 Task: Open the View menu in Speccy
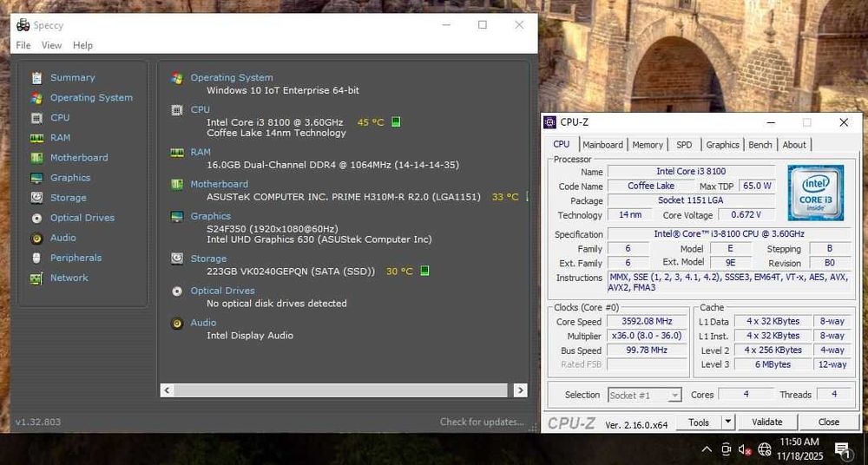click(51, 45)
